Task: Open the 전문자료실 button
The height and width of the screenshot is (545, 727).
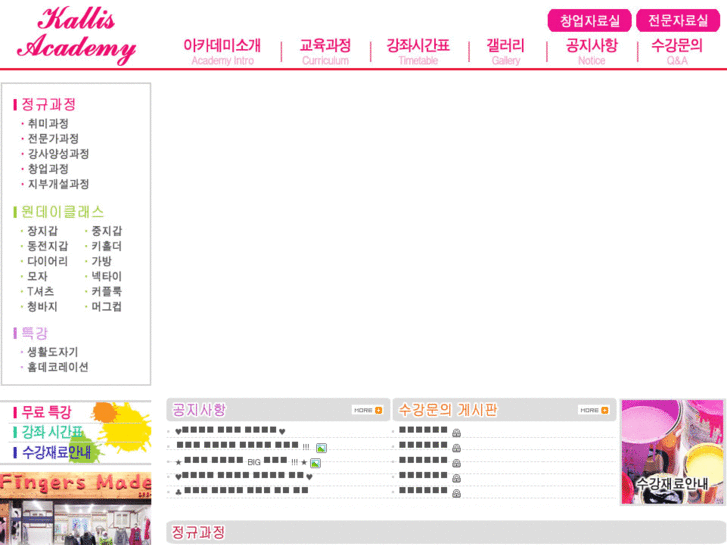Action: tap(678, 20)
